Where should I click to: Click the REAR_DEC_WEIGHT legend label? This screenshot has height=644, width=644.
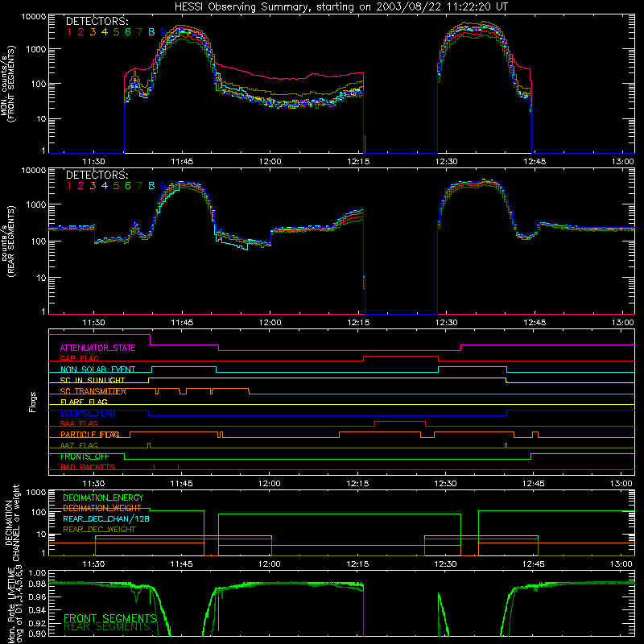pyautogui.click(x=99, y=530)
